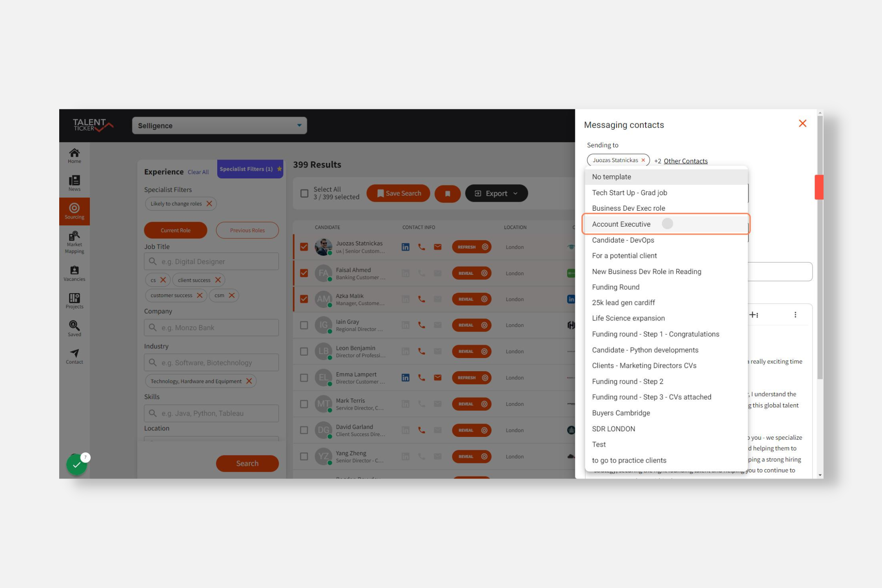Check Leon Benjamin candidate checkbox
The width and height of the screenshot is (882, 588).
tap(304, 352)
